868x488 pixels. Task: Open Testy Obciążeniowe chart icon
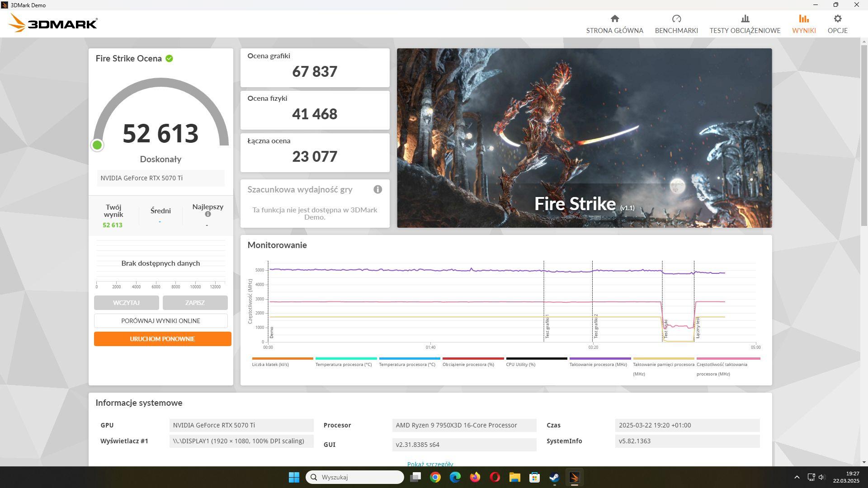(x=745, y=19)
